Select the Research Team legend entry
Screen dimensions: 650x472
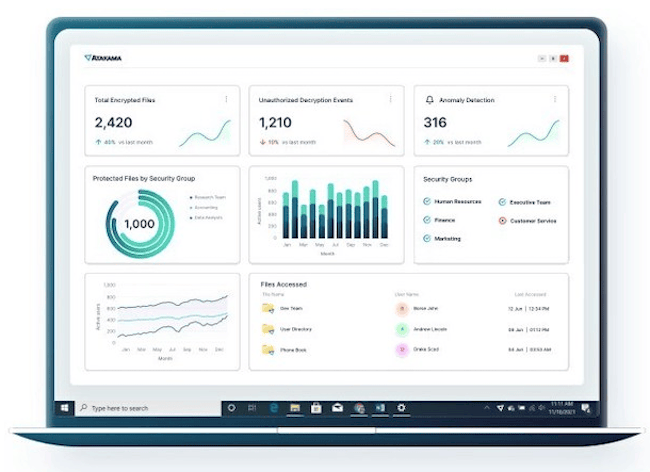point(209,198)
